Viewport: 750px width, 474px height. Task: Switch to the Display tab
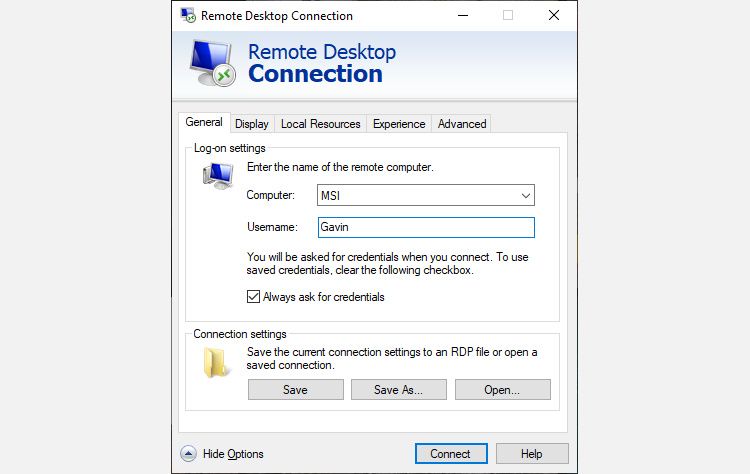[252, 124]
